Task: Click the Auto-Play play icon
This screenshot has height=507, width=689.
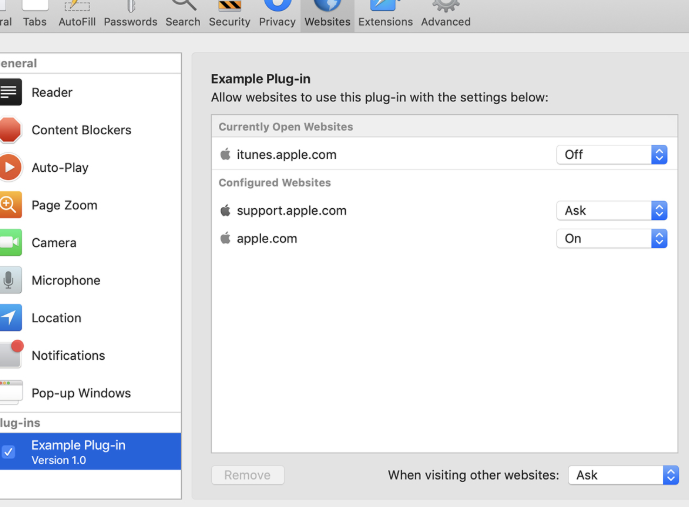Action: coord(10,167)
